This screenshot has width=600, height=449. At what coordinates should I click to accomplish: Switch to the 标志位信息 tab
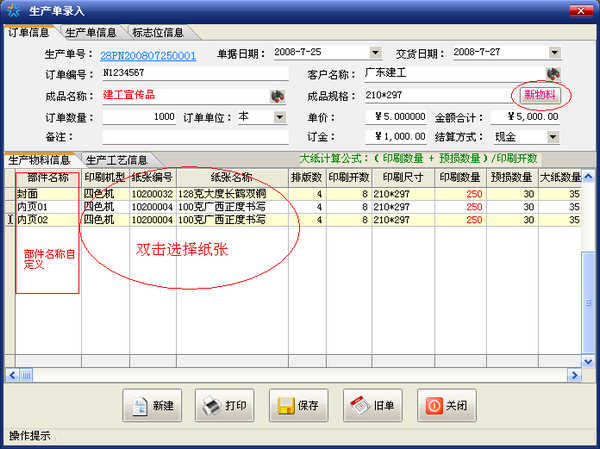[x=157, y=32]
